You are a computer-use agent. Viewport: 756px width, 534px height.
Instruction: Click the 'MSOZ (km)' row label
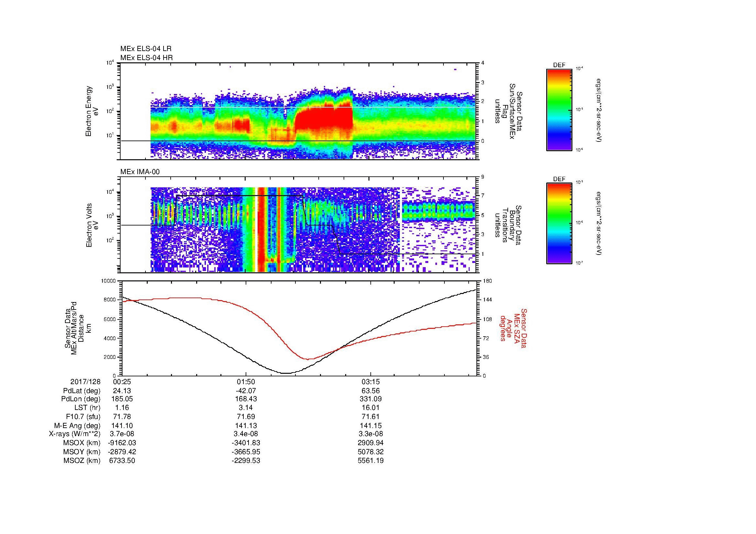pyautogui.click(x=82, y=461)
